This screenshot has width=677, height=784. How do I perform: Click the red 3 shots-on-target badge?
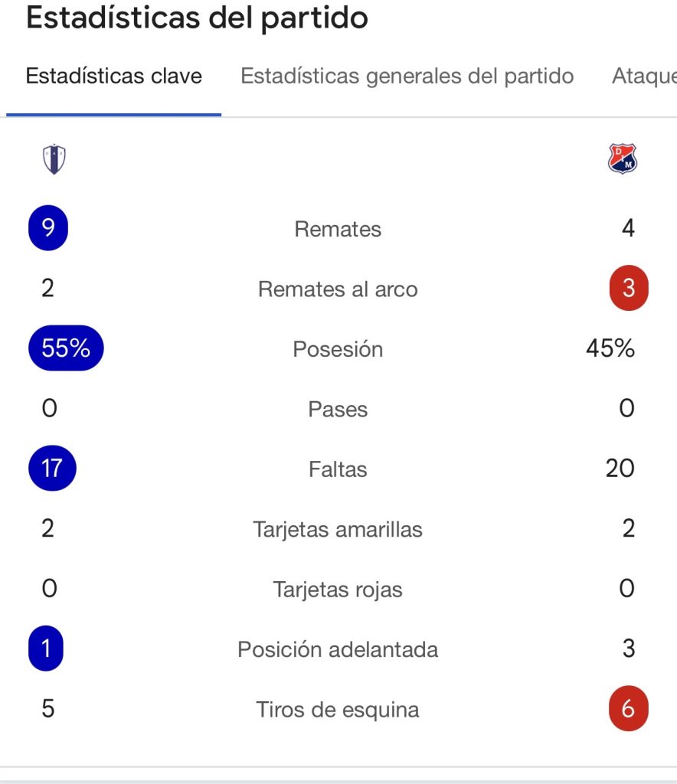pos(628,289)
